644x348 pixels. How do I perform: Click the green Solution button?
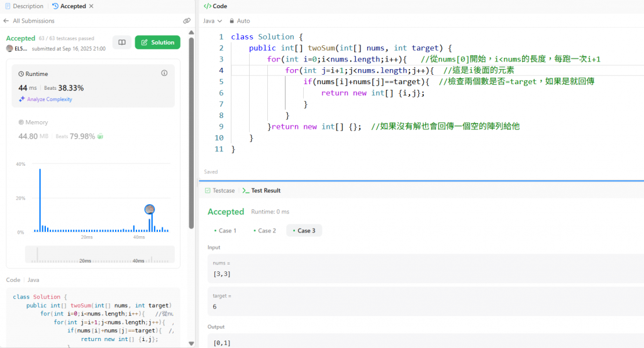click(x=157, y=42)
